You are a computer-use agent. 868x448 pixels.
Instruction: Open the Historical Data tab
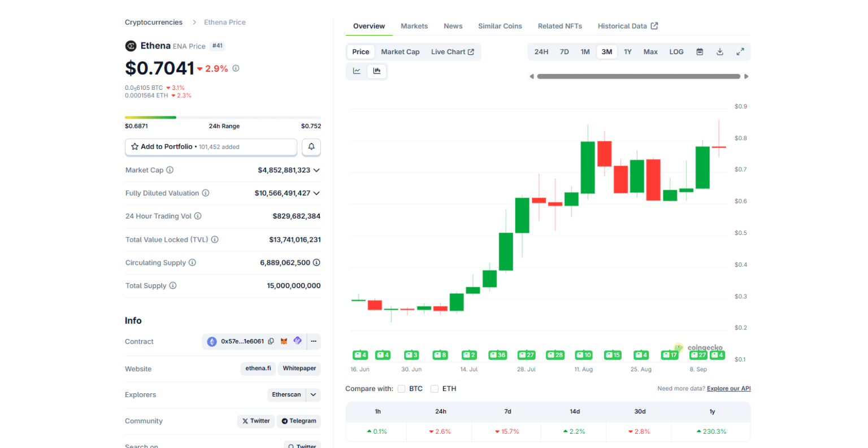pos(624,26)
